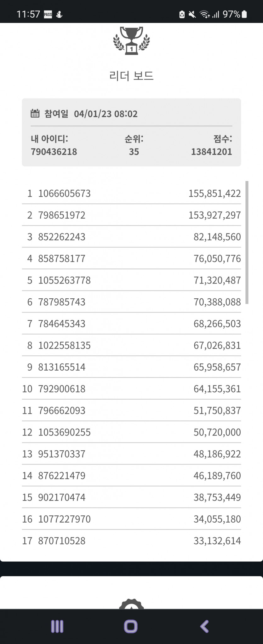Tap the PASS notification icon in status bar

pyautogui.click(x=48, y=15)
